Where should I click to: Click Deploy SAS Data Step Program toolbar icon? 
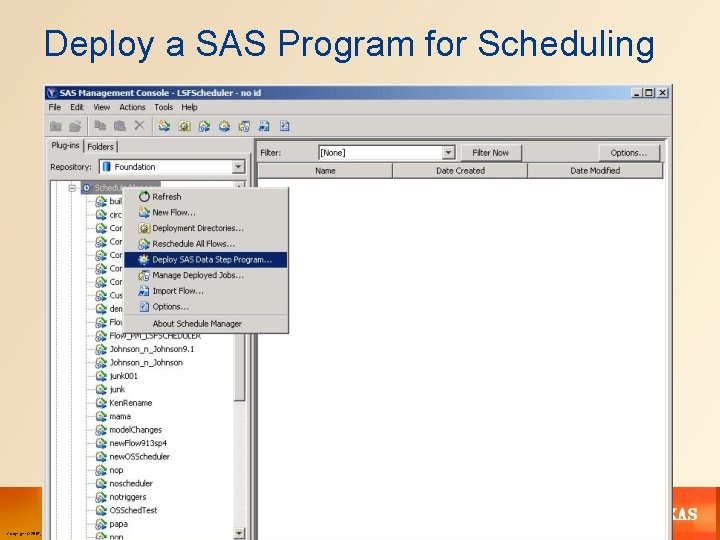[225, 126]
